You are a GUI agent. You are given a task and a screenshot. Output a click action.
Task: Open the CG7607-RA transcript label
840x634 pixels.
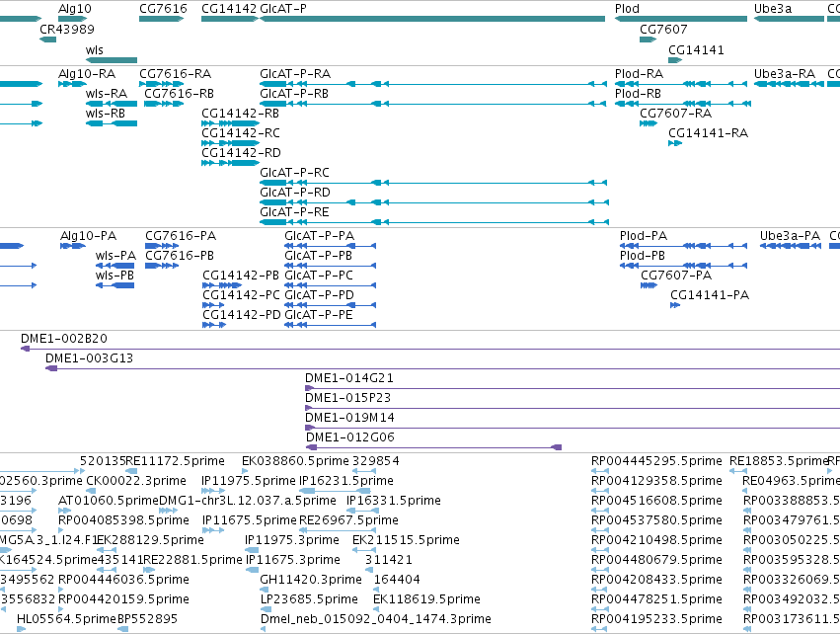(x=675, y=114)
